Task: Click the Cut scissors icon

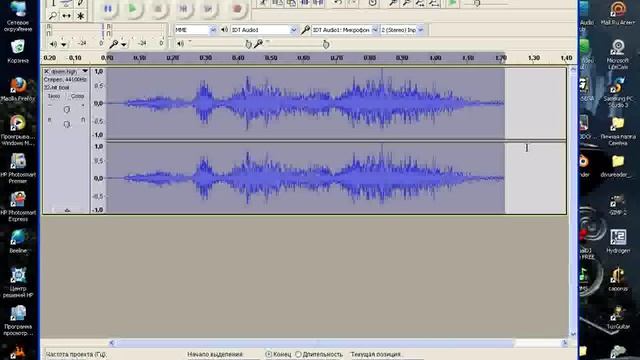Action: pos(263,3)
